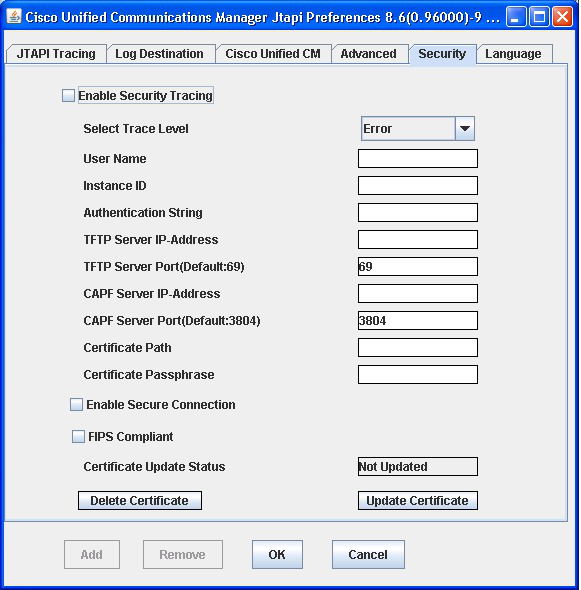
Task: Click the Add button
Action: click(92, 554)
